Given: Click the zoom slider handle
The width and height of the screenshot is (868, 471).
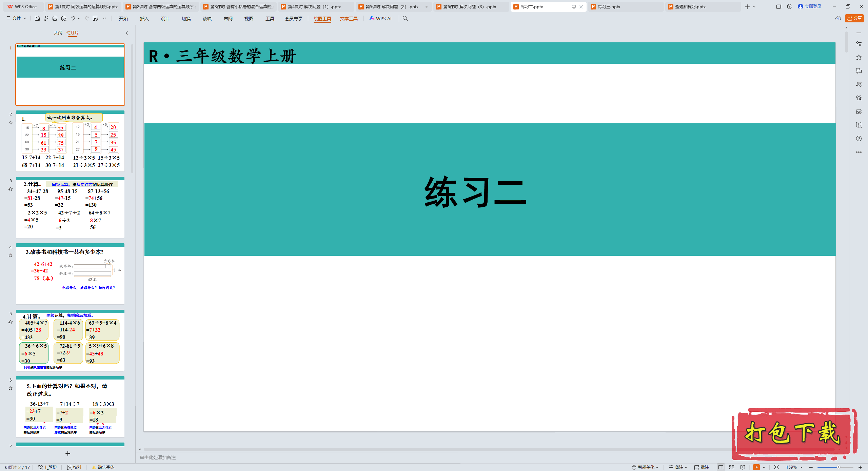Looking at the screenshot, I should pos(838,467).
